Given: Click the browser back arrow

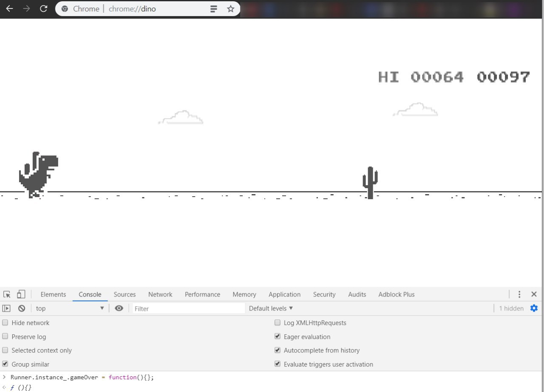Looking at the screenshot, I should coord(9,8).
